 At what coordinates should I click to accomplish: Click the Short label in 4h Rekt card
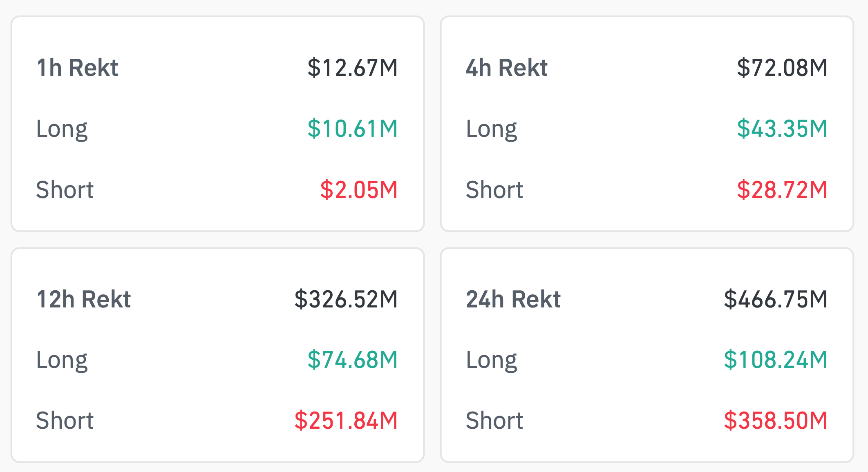coord(494,190)
